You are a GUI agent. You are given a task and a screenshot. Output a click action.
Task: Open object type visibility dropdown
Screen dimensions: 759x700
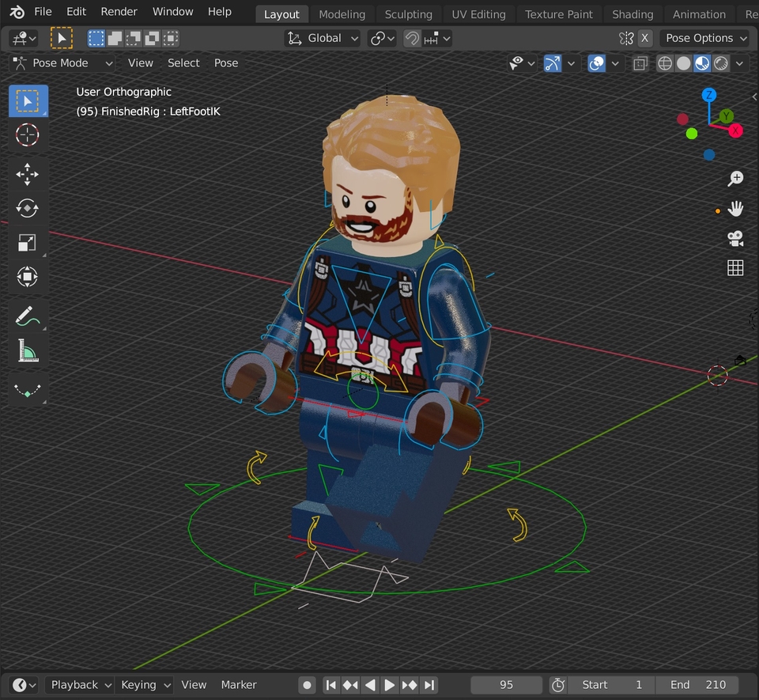[522, 63]
